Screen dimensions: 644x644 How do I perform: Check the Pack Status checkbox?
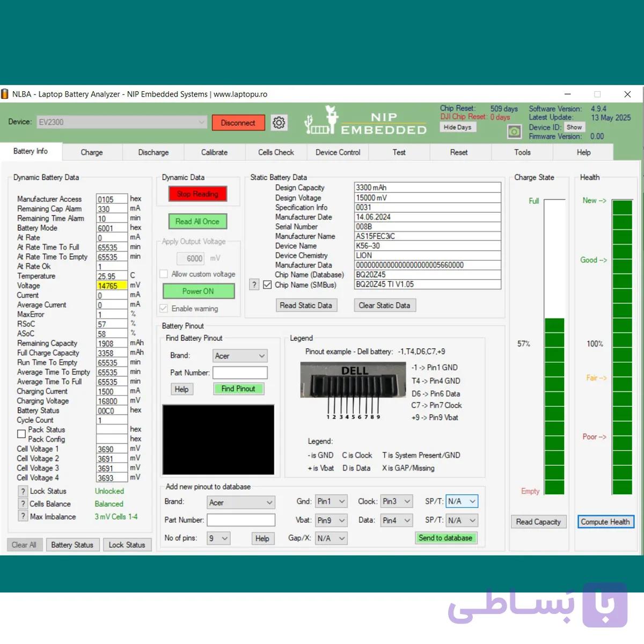pyautogui.click(x=21, y=434)
